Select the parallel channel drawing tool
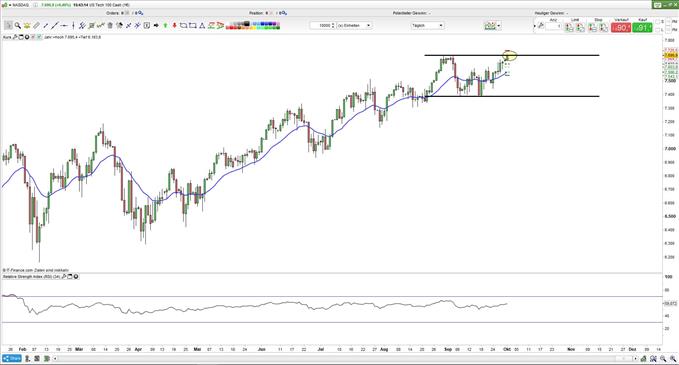 82,26
